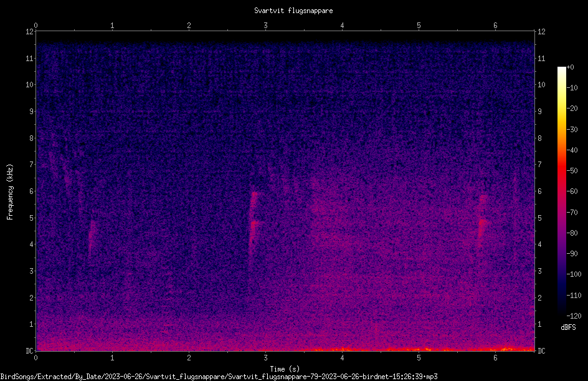Click the title "Svartvit flugsnappare"
The height and width of the screenshot is (381, 588).
coord(293,11)
